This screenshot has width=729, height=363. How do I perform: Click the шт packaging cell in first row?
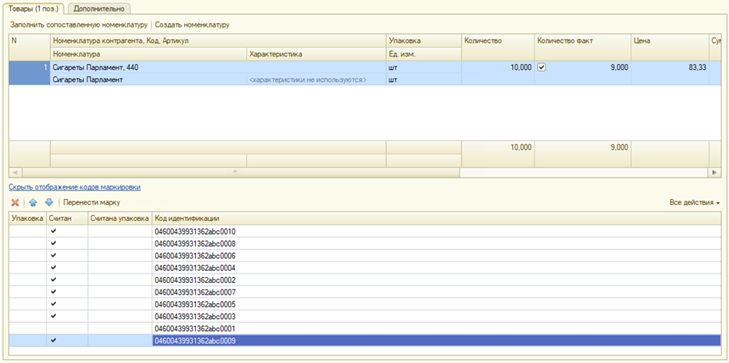click(x=424, y=67)
